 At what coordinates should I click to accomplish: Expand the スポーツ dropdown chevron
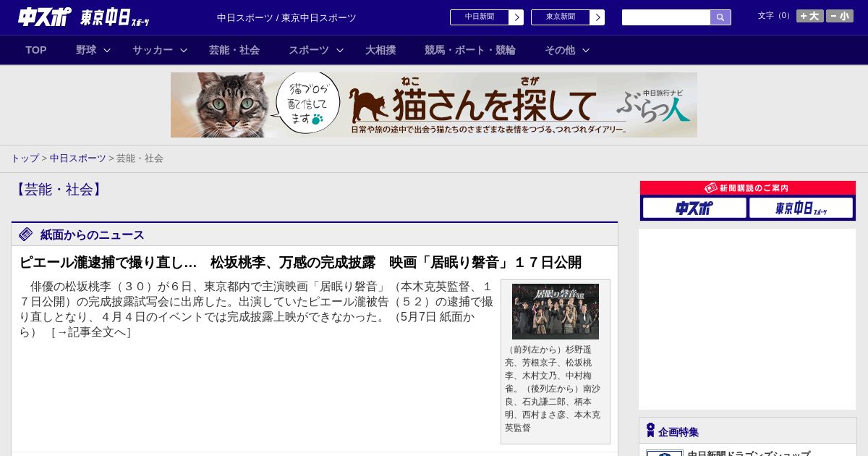point(340,50)
